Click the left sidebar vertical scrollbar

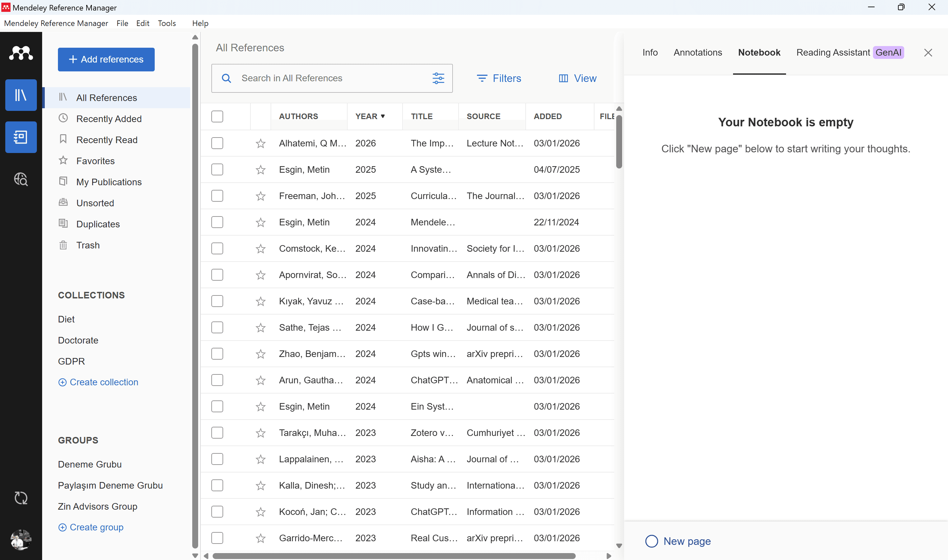[195, 296]
